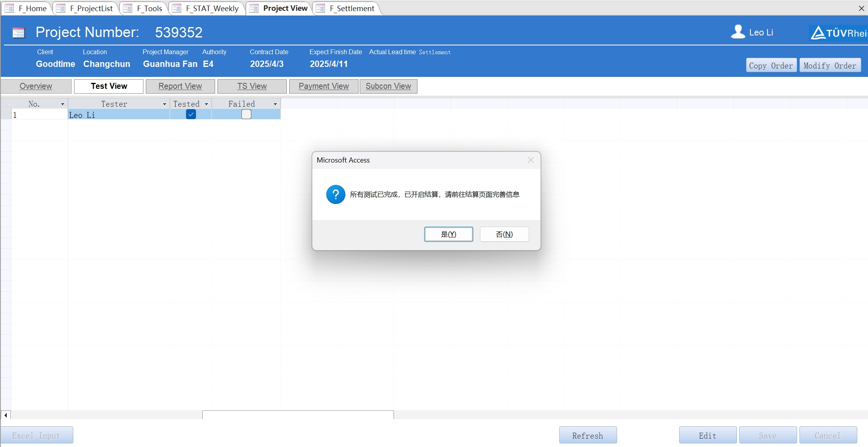The width and height of the screenshot is (868, 447).
Task: Click the expected finish date 2025/4/11
Action: pos(329,64)
